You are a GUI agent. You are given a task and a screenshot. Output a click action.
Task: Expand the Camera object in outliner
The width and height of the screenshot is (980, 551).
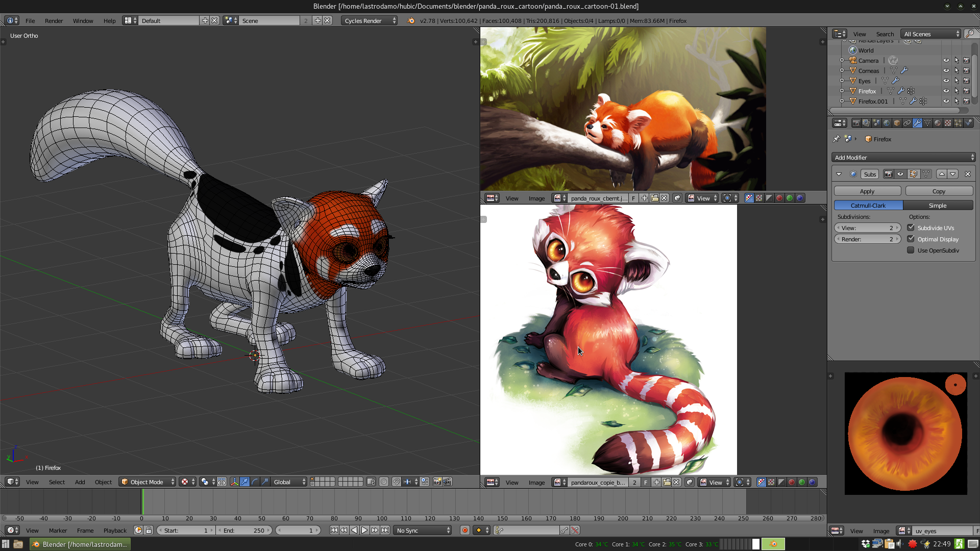click(x=842, y=60)
